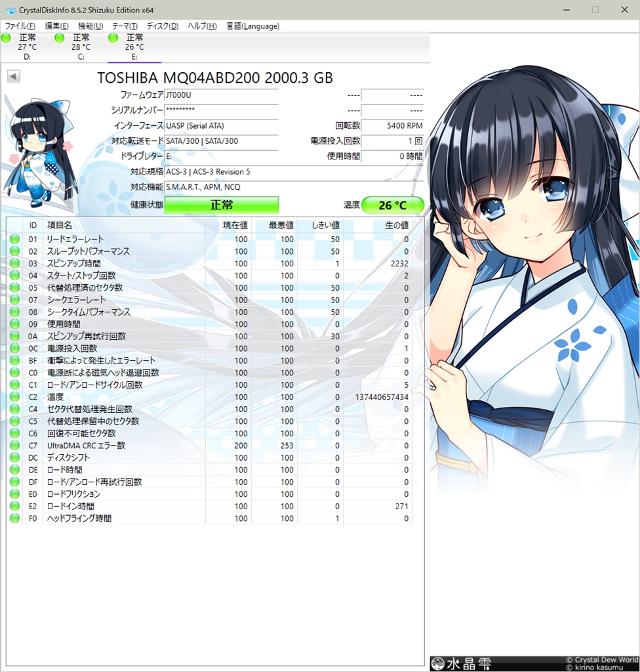640x672 pixels.
Task: Open the ヘルプ(H) menu
Action: pyautogui.click(x=202, y=26)
